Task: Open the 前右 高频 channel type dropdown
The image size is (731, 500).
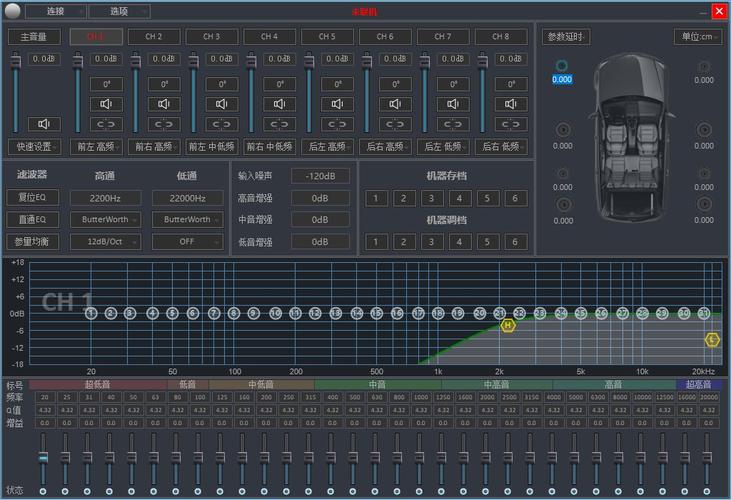Action: coord(154,147)
